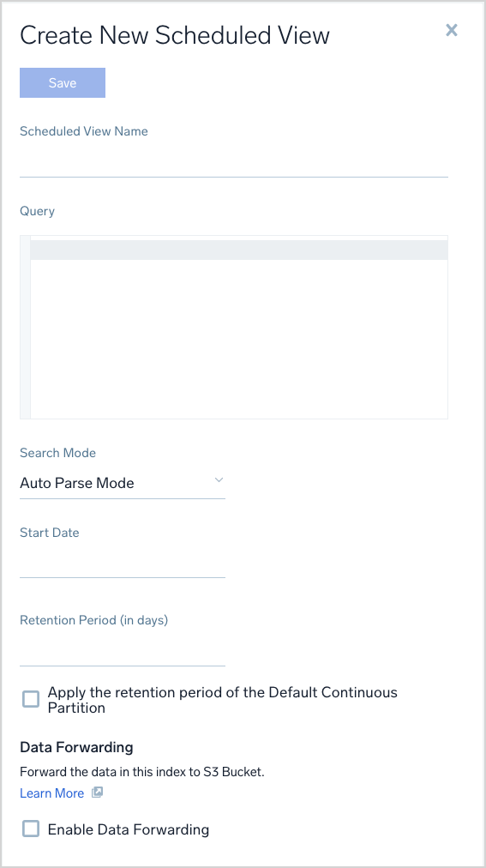486x868 pixels.
Task: Click the external link icon beside Learn More
Action: coord(97,793)
